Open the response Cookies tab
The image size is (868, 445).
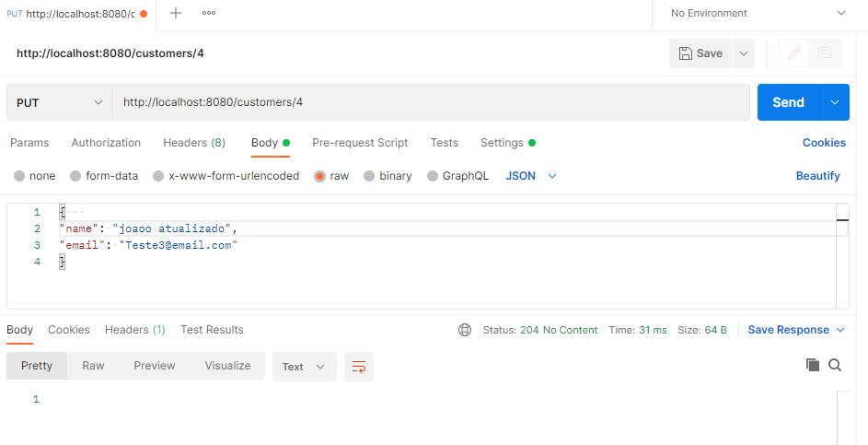click(x=69, y=330)
